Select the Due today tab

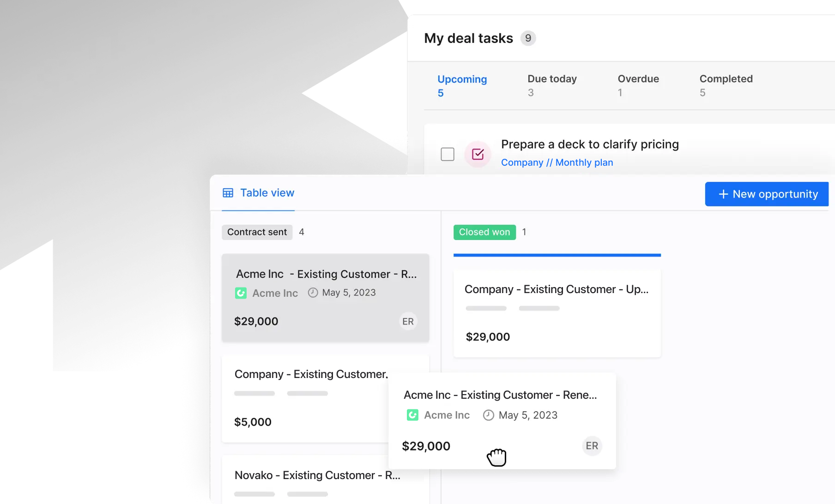coord(552,79)
